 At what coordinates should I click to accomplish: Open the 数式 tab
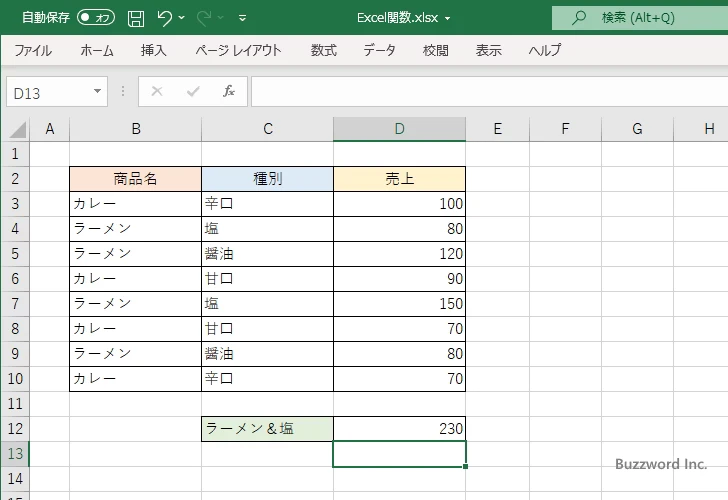tap(324, 50)
